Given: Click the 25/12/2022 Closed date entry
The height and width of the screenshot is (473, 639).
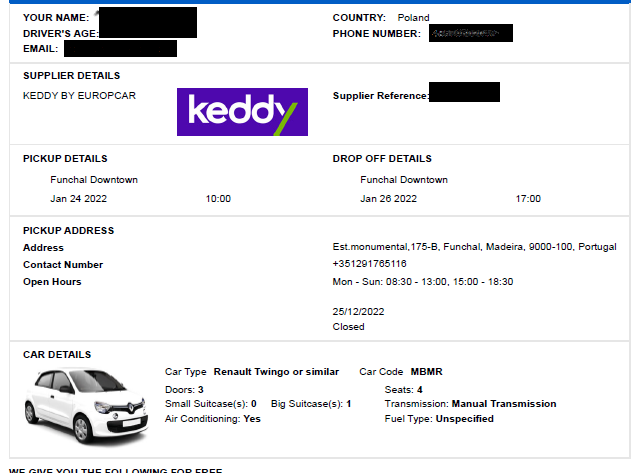Looking at the screenshot, I should (x=358, y=319).
